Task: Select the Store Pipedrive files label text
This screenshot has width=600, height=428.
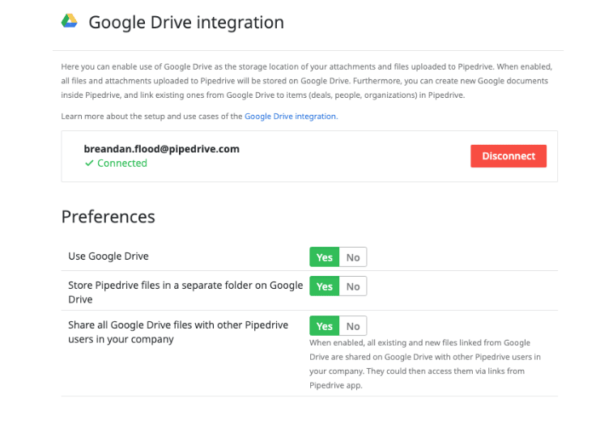Action: click(185, 292)
